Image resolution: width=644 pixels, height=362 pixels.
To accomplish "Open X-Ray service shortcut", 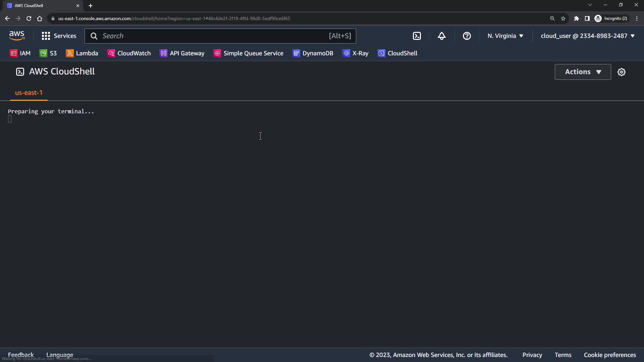I will [x=355, y=53].
